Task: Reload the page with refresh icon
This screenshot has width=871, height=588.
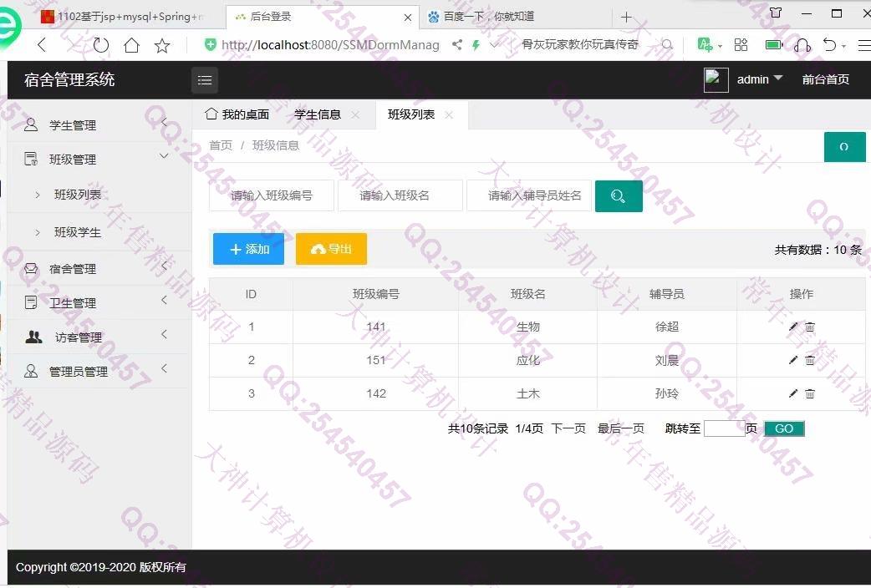Action: tap(100, 45)
